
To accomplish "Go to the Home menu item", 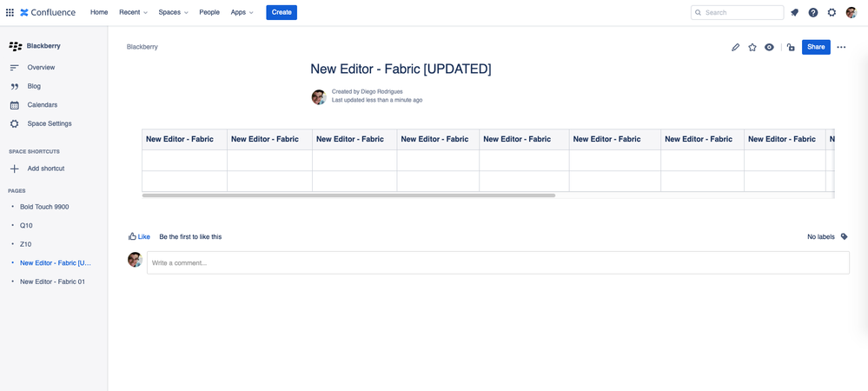I will (99, 12).
